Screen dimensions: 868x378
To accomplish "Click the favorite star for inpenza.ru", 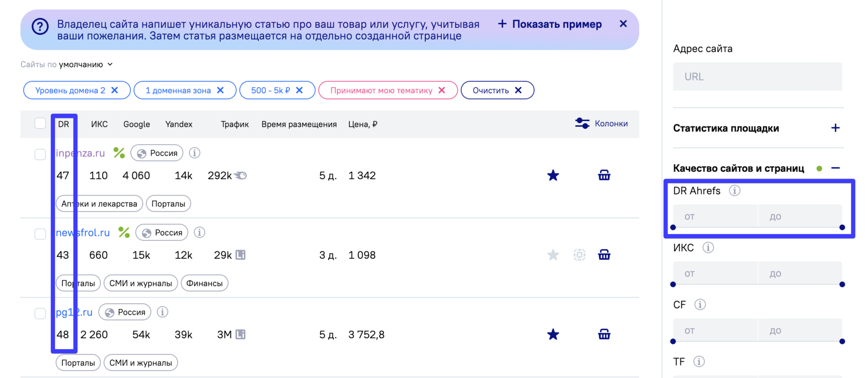I will 553,176.
